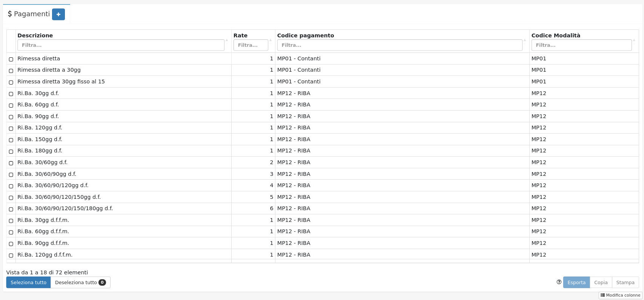
Task: Check the Ri.Ba. 120gg d.f.f.m. row
Action: [x=11, y=255]
